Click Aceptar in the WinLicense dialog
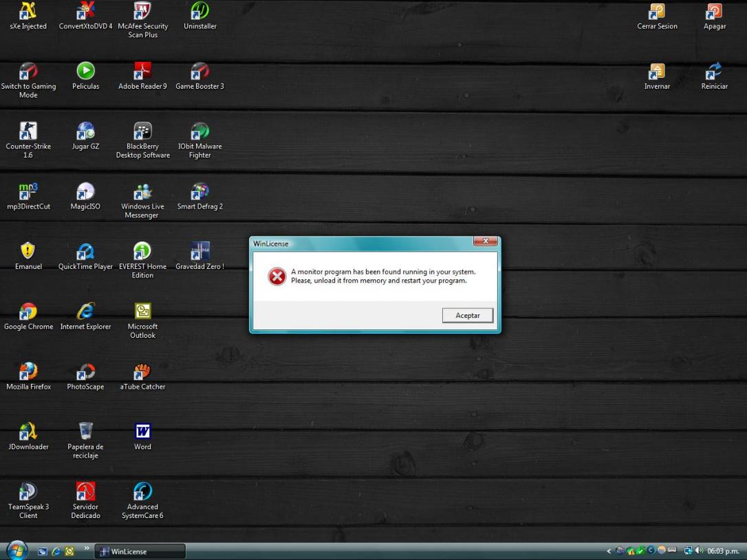 pyautogui.click(x=467, y=315)
